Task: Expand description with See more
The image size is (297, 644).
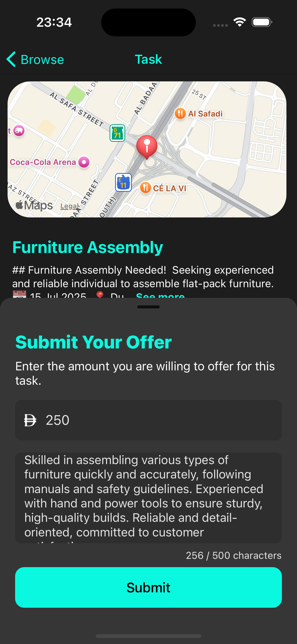Action: point(160,295)
